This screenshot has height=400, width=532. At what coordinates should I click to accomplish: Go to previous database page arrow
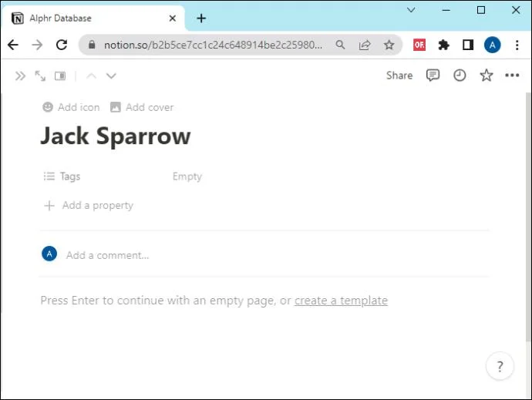(x=91, y=76)
